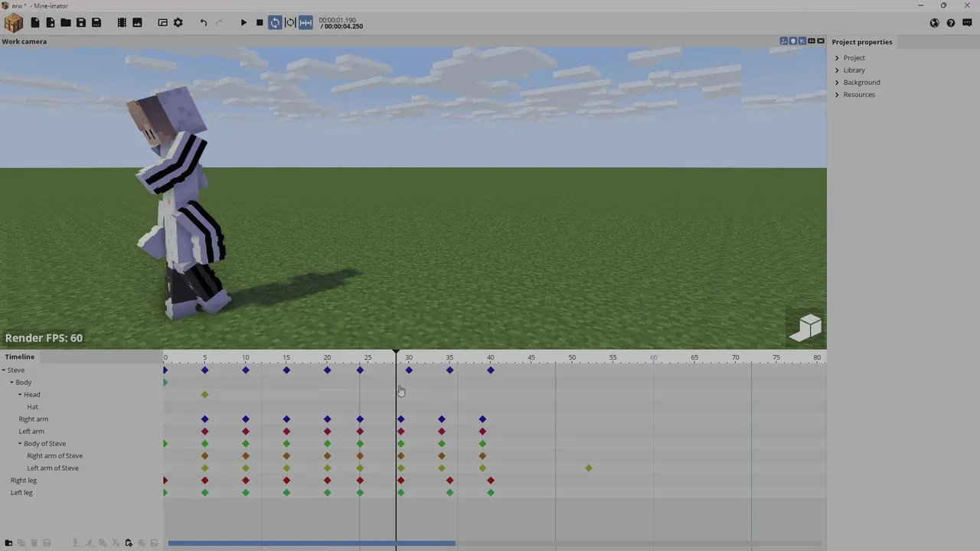The height and width of the screenshot is (551, 980).
Task: Click Render FPS: 60 label
Action: (x=44, y=337)
